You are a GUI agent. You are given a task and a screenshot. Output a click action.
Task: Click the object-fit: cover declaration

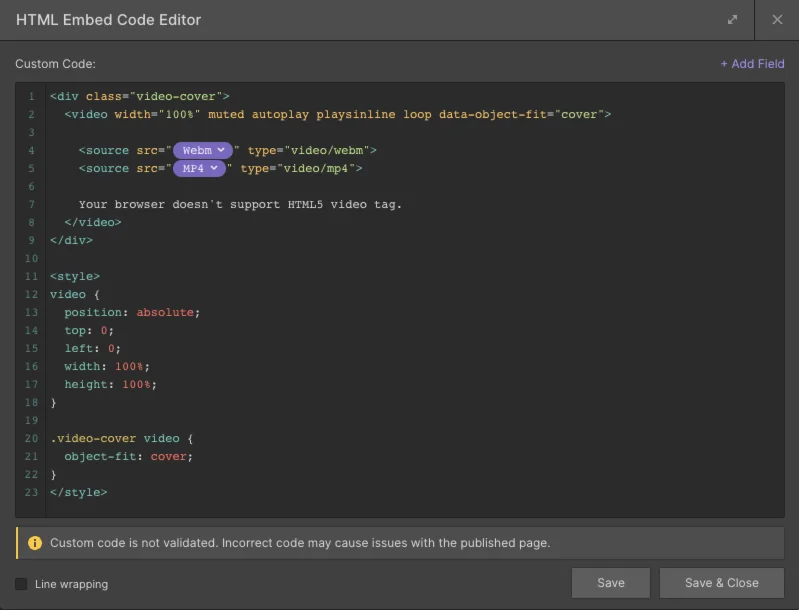pos(128,456)
